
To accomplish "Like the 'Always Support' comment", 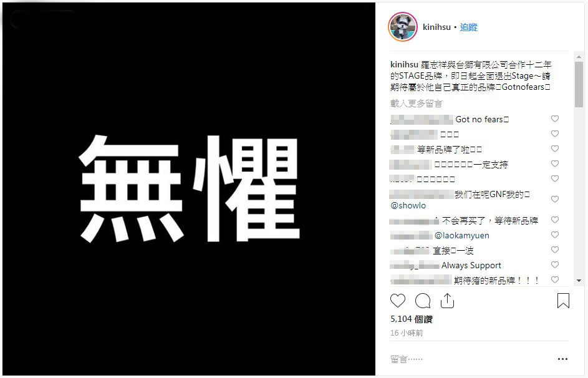I will [x=554, y=264].
